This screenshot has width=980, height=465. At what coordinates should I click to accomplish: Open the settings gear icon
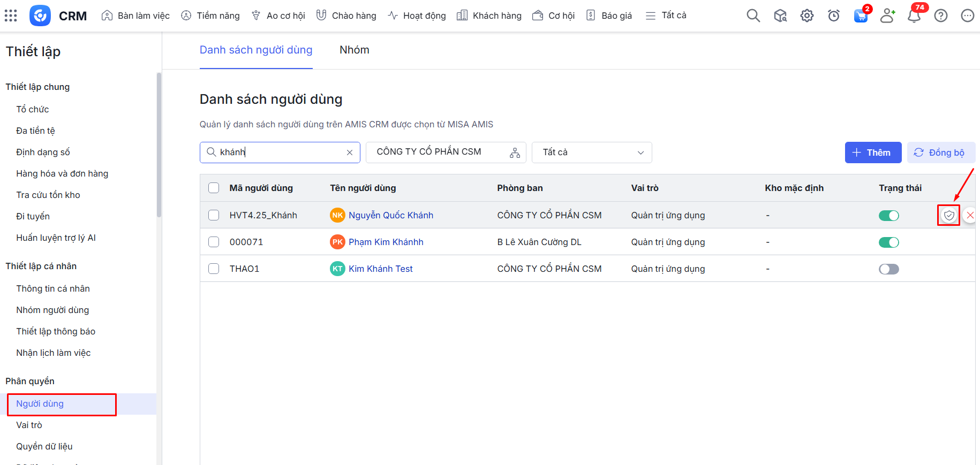[x=806, y=16]
